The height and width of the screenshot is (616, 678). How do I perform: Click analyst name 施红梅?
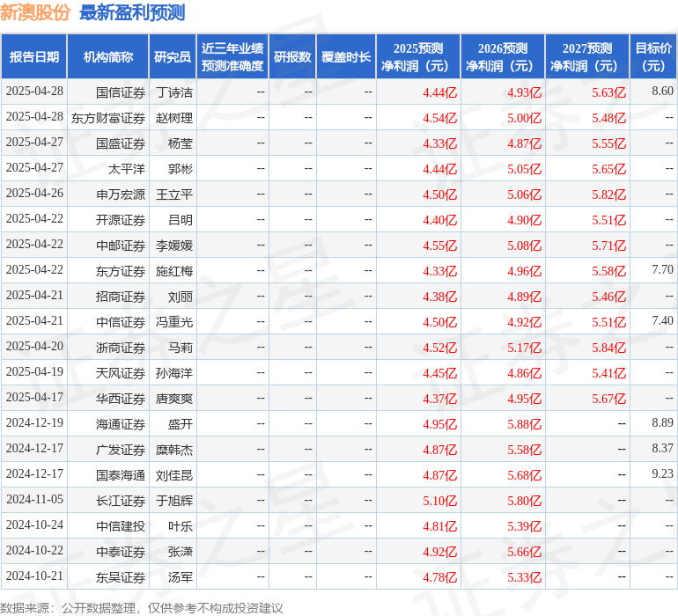pos(173,271)
